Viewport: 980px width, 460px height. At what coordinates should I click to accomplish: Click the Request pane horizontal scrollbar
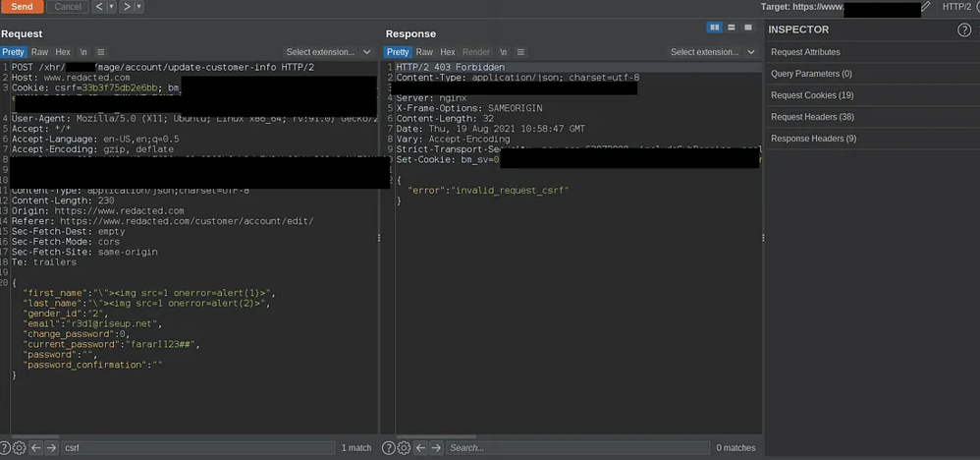35,436
